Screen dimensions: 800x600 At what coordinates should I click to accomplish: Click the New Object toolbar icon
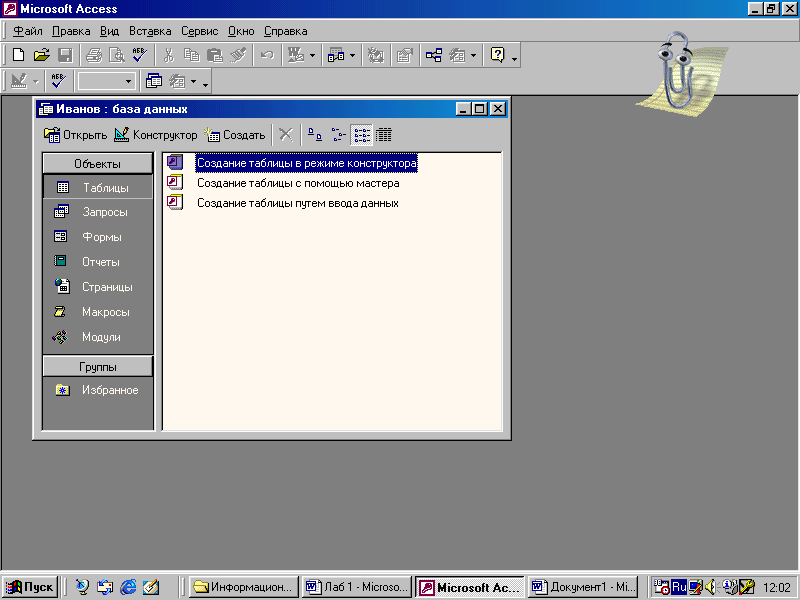tap(457, 55)
